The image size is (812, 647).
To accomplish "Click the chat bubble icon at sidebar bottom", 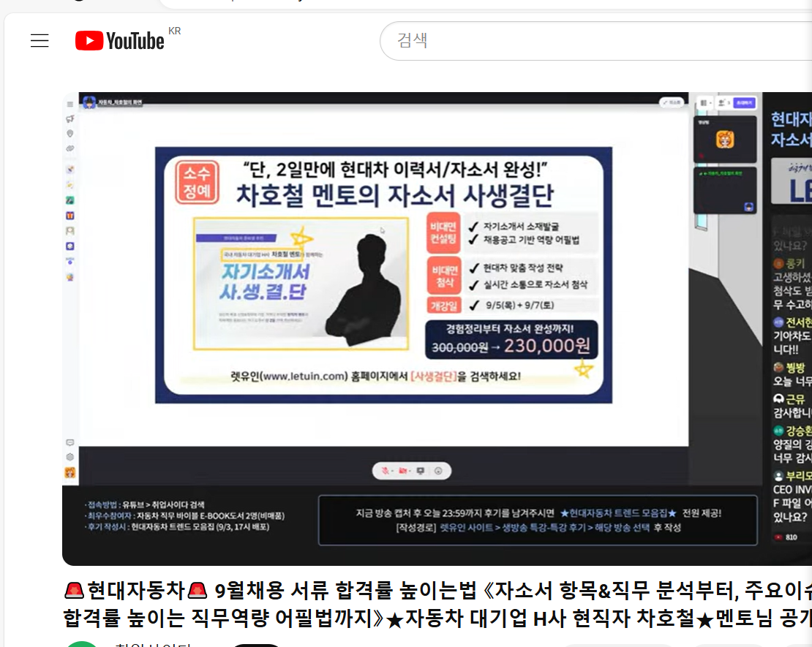I will (x=70, y=442).
